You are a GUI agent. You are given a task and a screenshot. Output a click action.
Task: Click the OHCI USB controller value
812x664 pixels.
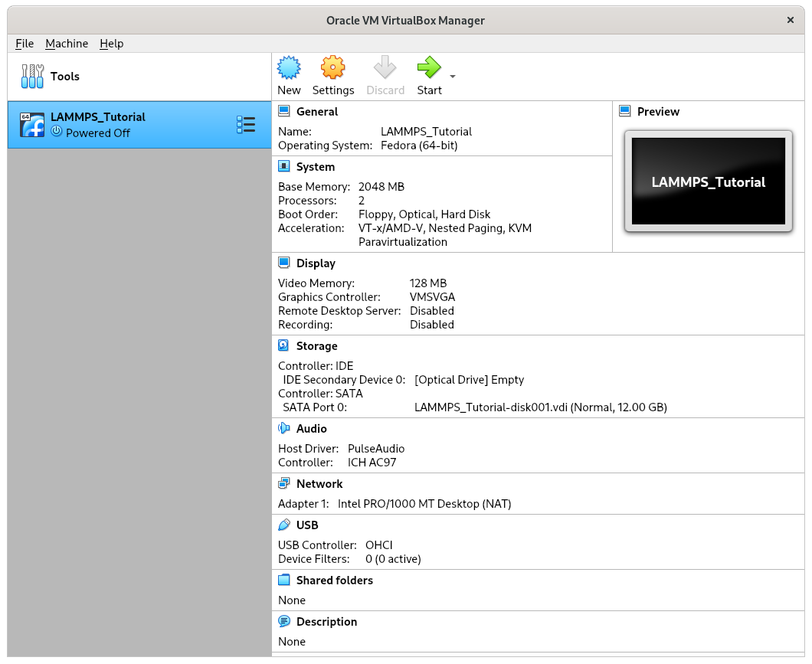(x=379, y=545)
